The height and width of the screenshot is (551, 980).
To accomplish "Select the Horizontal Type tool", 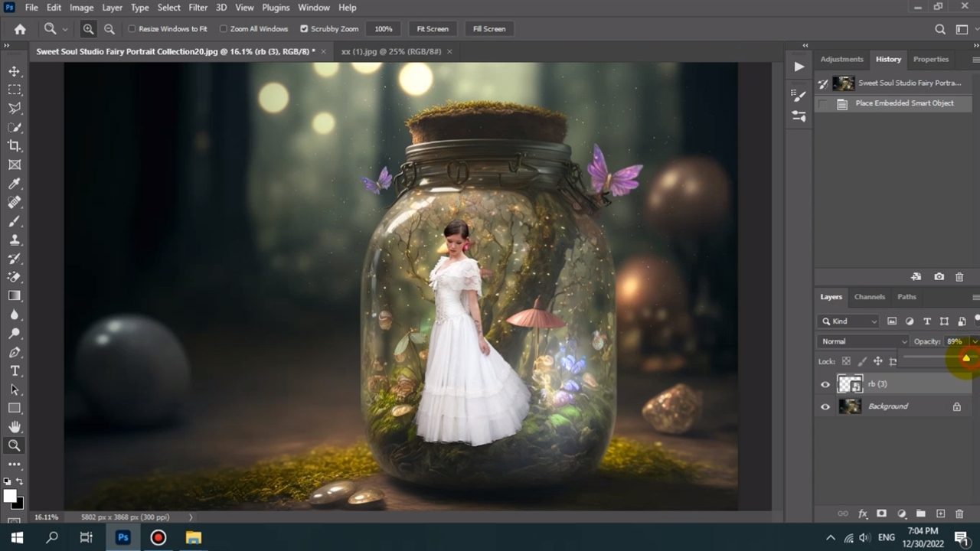I will [x=15, y=371].
